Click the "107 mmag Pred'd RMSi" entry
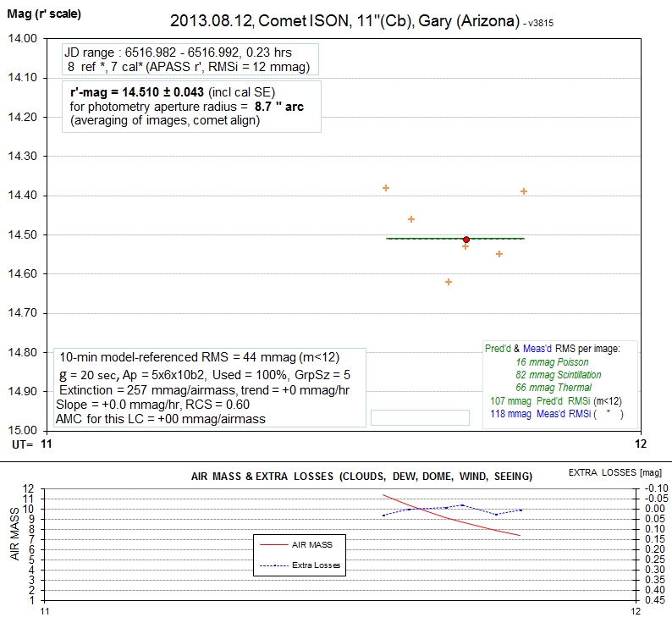The height and width of the screenshot is (623, 672). pyautogui.click(x=556, y=401)
